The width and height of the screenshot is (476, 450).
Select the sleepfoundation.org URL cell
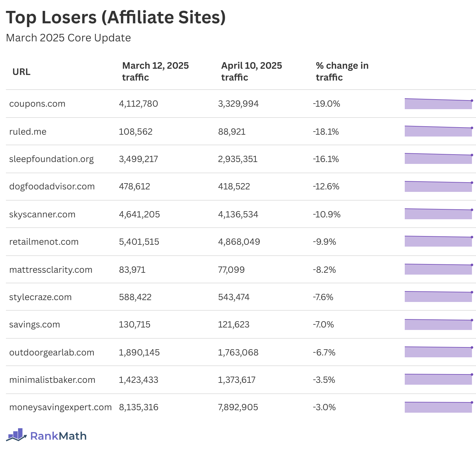51,159
